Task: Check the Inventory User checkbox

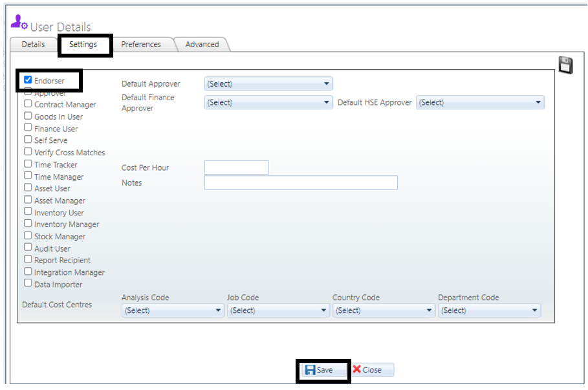Action: coord(28,211)
